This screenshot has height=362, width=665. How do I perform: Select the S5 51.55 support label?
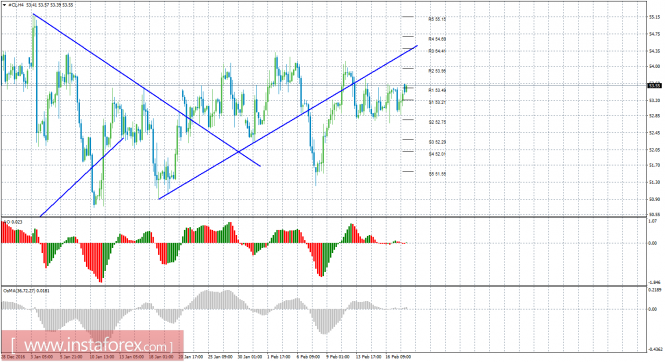click(x=437, y=174)
